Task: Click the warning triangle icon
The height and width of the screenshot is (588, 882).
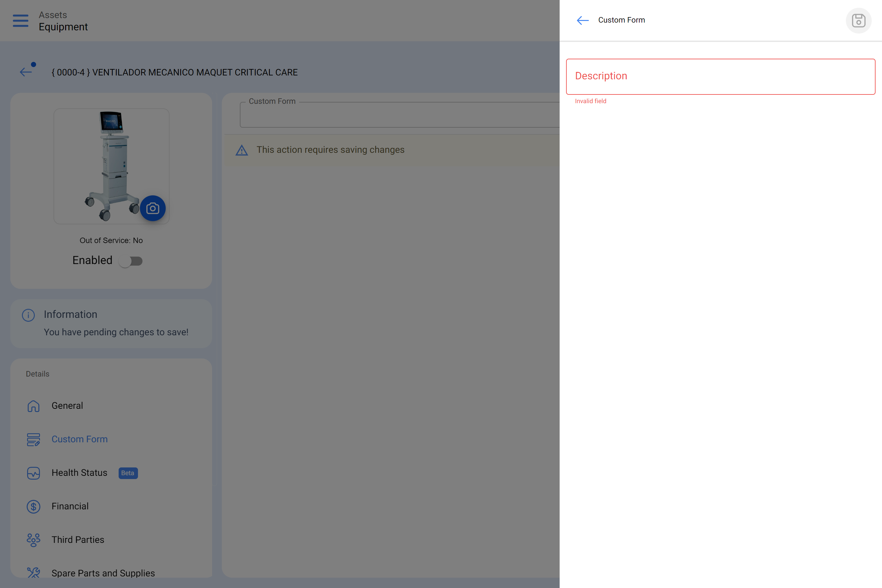Action: tap(242, 150)
